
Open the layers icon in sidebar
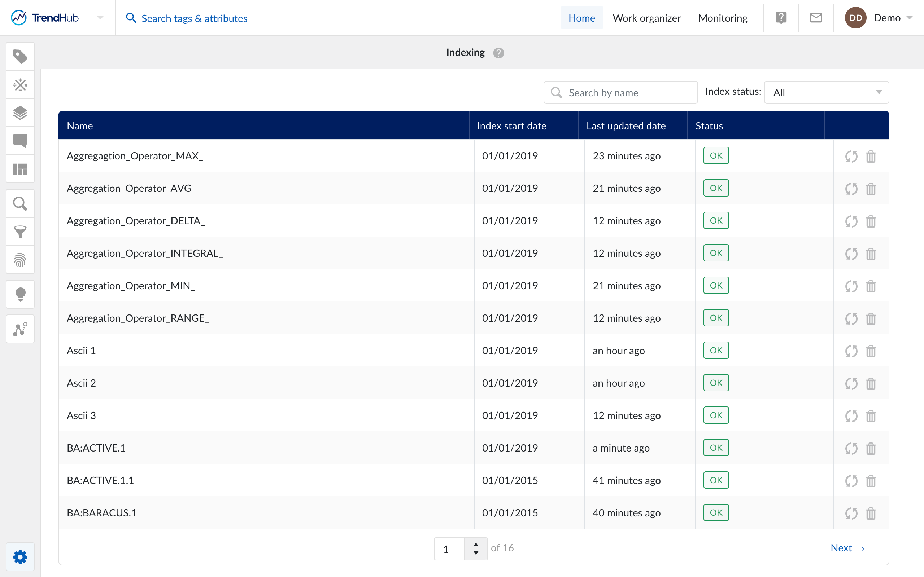[x=20, y=113]
